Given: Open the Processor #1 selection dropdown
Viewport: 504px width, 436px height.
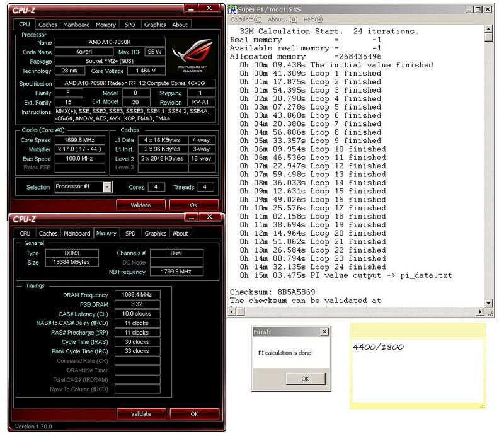Looking at the screenshot, I should coord(107,186).
